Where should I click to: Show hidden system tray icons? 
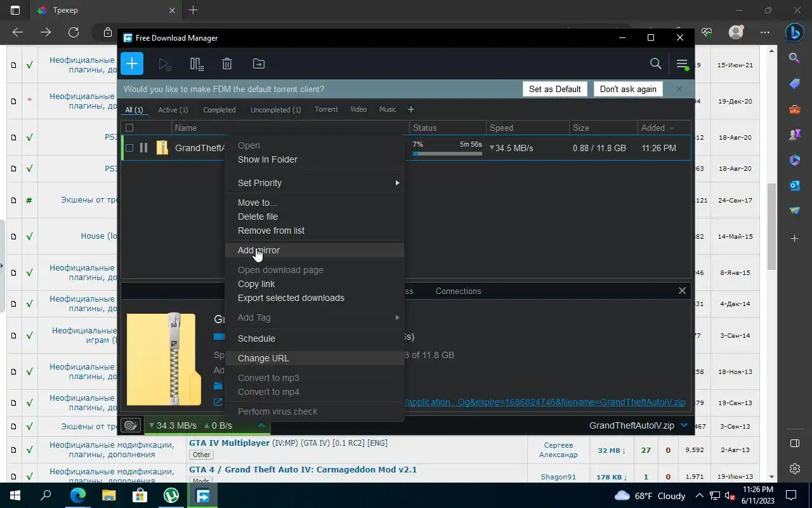pyautogui.click(x=700, y=495)
